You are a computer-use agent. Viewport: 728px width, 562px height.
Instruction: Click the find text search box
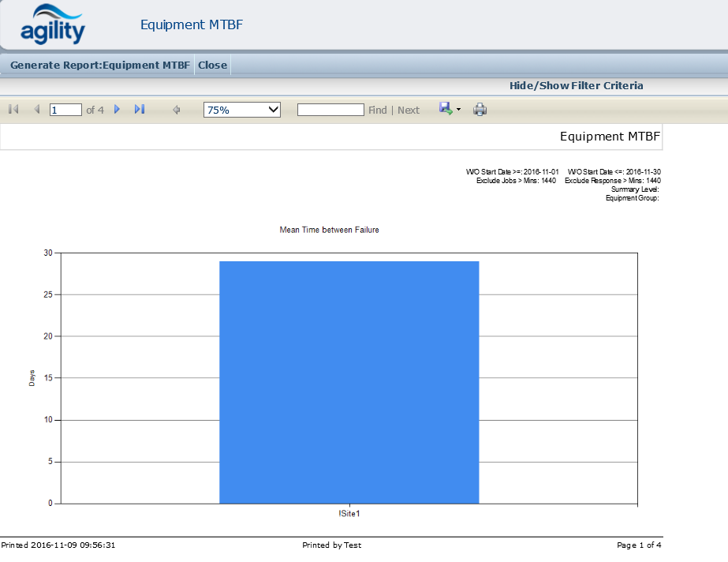(x=330, y=110)
